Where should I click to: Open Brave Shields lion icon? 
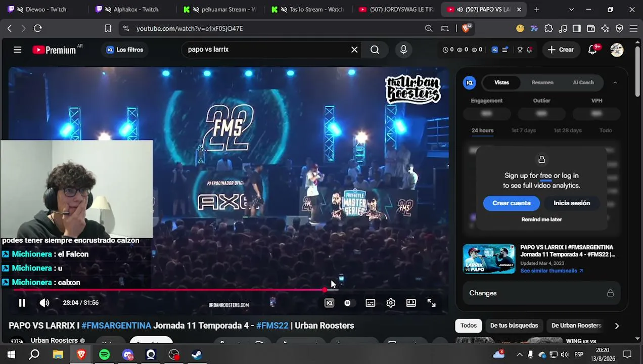[466, 28]
